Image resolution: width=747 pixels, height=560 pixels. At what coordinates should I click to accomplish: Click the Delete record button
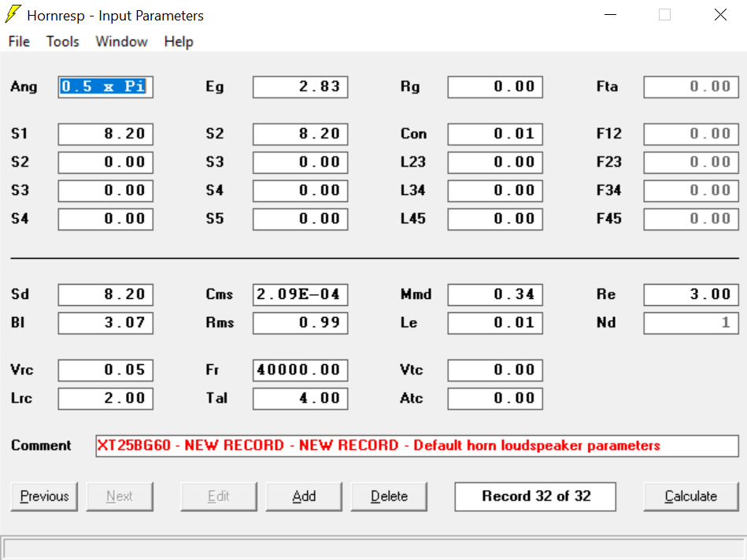click(389, 496)
